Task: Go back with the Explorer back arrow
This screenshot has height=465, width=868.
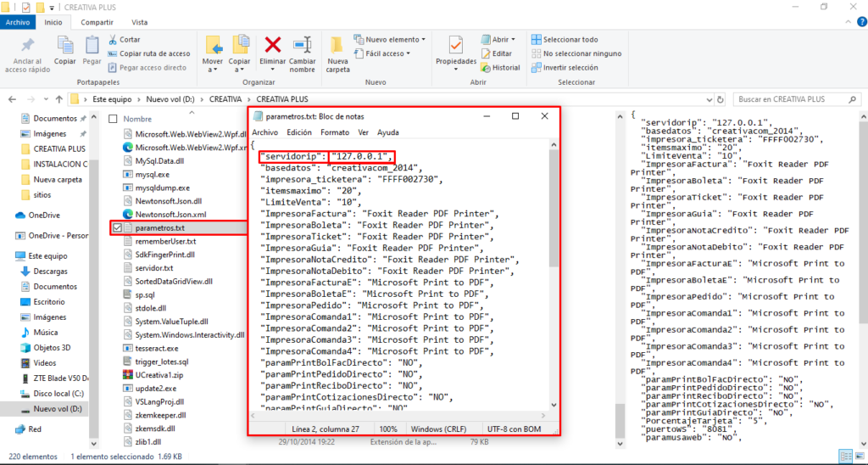Action: point(12,99)
